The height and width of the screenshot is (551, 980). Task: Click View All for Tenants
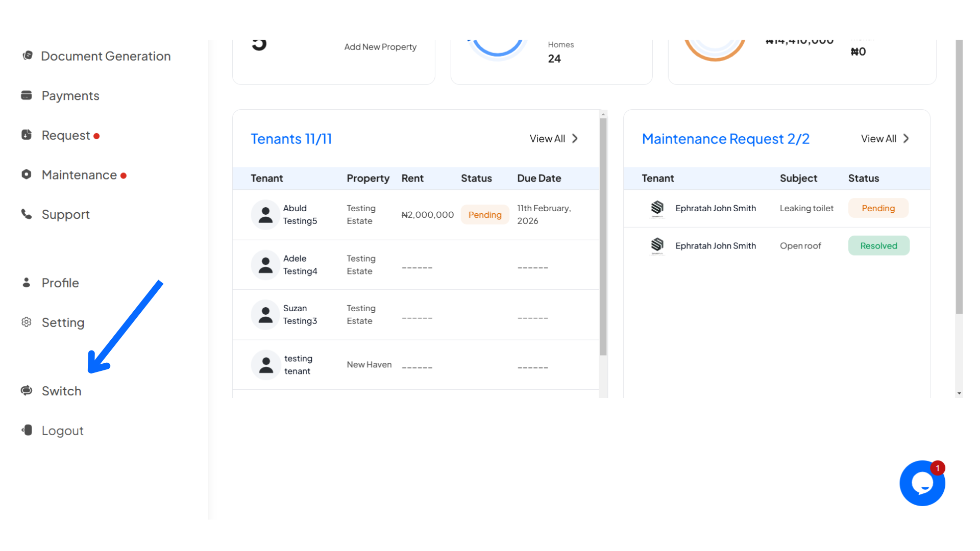(547, 139)
